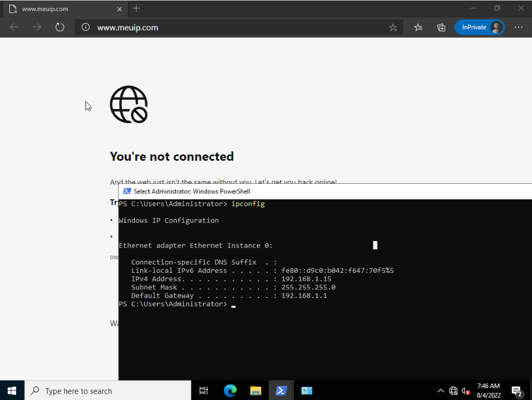The height and width of the screenshot is (400, 532).
Task: Open the clock showing 7:46 AM
Action: click(488, 391)
